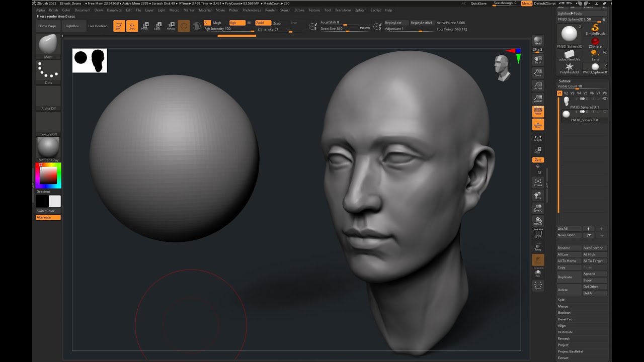Click the Live Boolean button

tap(98, 26)
